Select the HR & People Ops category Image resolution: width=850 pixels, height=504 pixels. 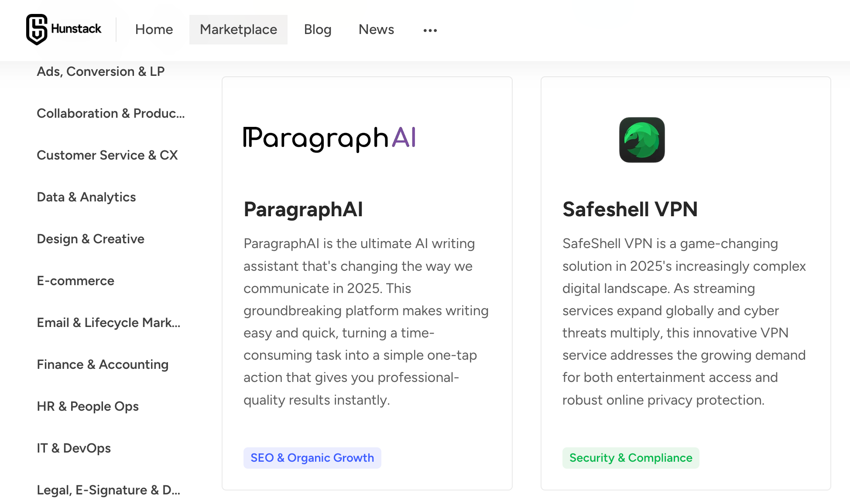pos(88,406)
